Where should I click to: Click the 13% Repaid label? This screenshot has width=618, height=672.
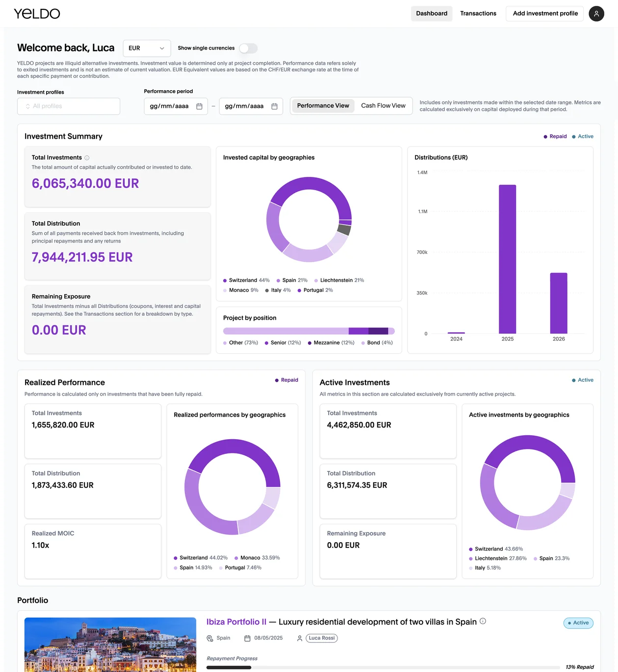coord(579,667)
